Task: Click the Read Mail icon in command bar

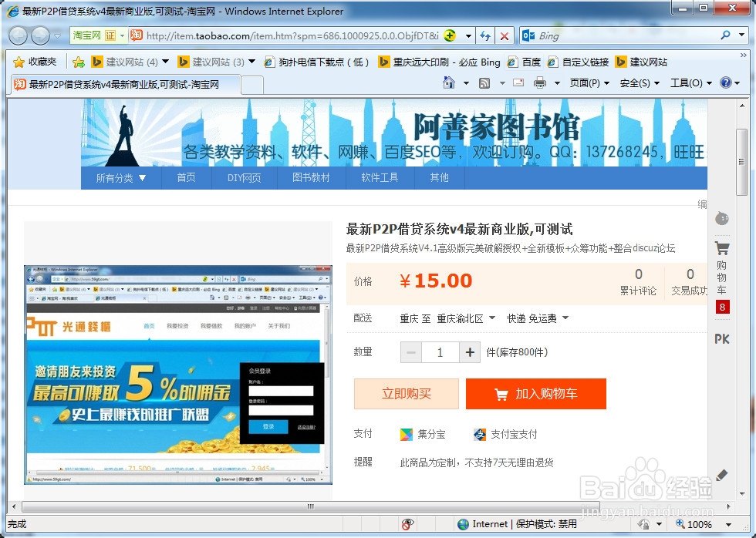Action: (518, 82)
